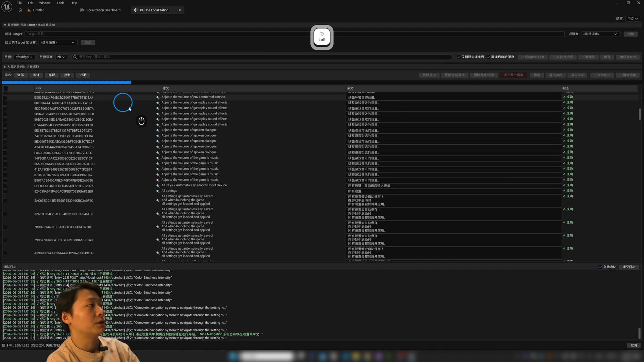Open the File menu

(x=19, y=3)
